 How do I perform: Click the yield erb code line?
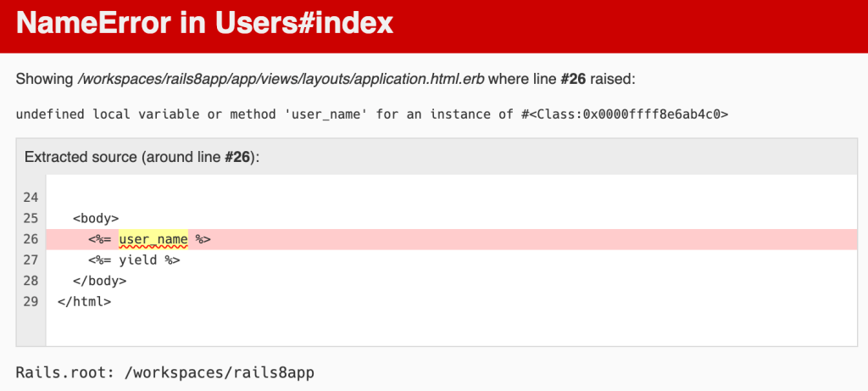coord(134,260)
